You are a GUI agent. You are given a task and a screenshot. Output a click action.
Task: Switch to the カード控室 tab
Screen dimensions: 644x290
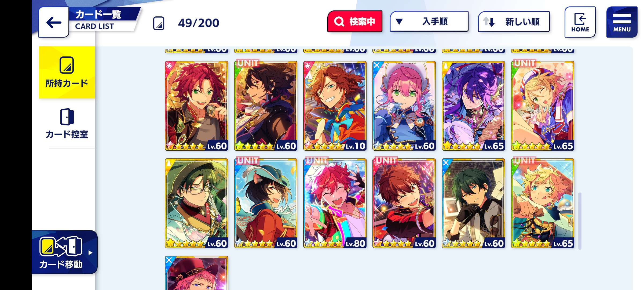click(x=67, y=124)
